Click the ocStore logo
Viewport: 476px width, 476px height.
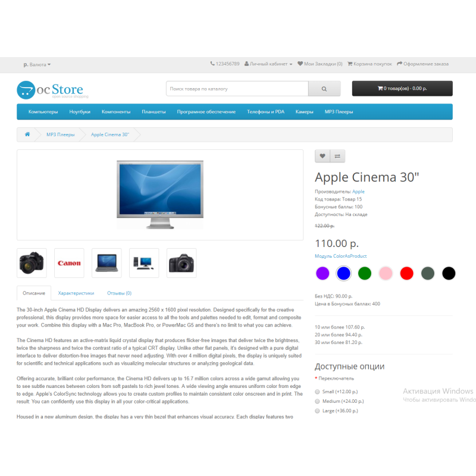click(52, 90)
